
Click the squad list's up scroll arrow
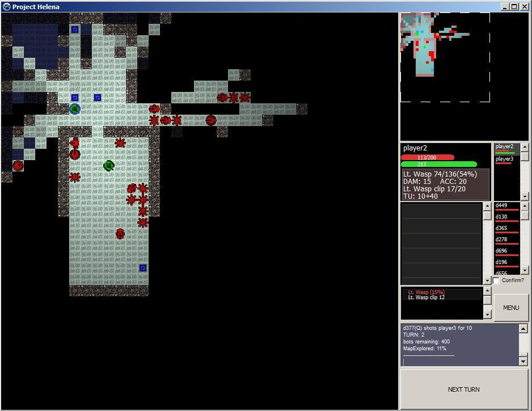click(x=525, y=147)
